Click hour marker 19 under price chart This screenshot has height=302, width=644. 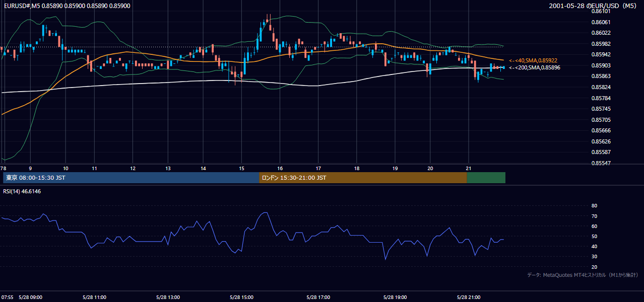click(395, 168)
